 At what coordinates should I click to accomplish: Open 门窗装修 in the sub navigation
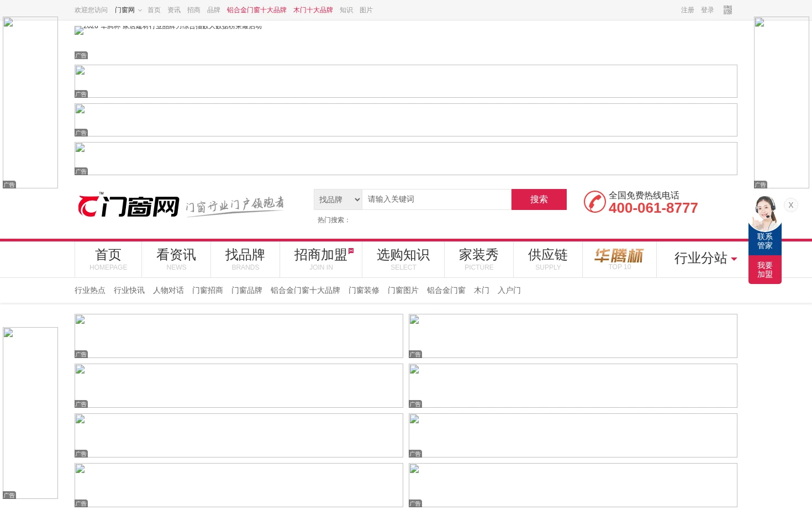[x=364, y=290]
